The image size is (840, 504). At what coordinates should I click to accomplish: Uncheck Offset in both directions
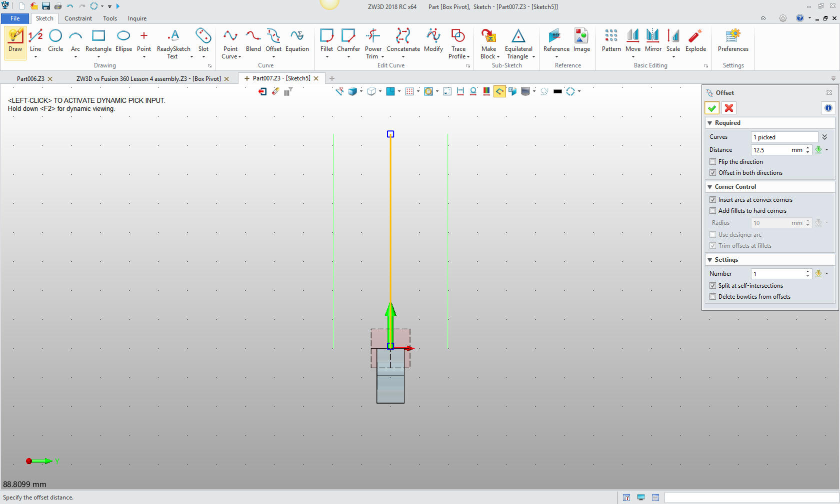coord(713,173)
